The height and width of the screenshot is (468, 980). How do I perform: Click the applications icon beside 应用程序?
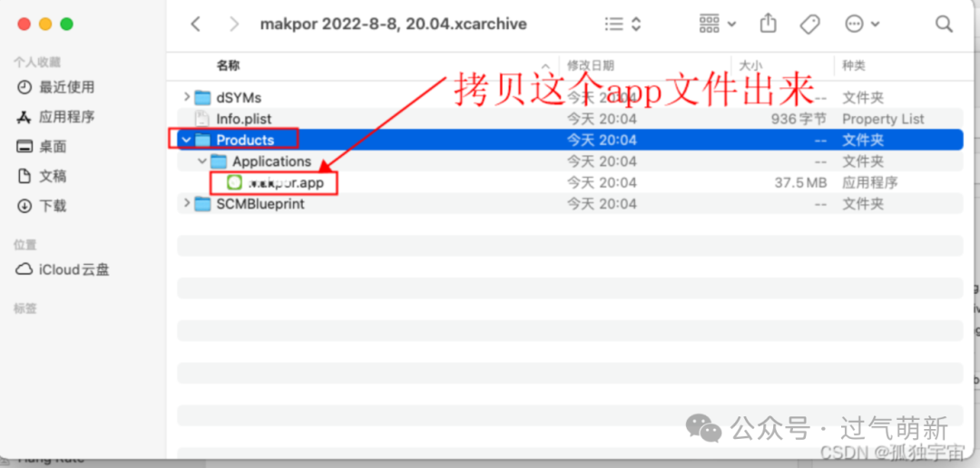pos(24,117)
